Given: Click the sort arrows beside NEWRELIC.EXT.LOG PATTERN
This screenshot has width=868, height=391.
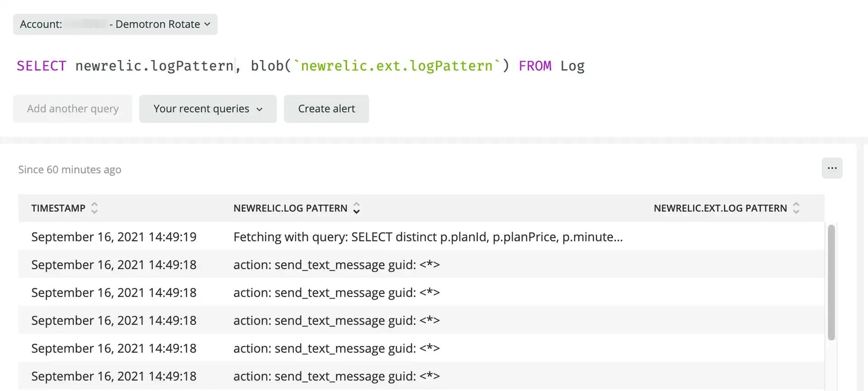Looking at the screenshot, I should point(796,208).
